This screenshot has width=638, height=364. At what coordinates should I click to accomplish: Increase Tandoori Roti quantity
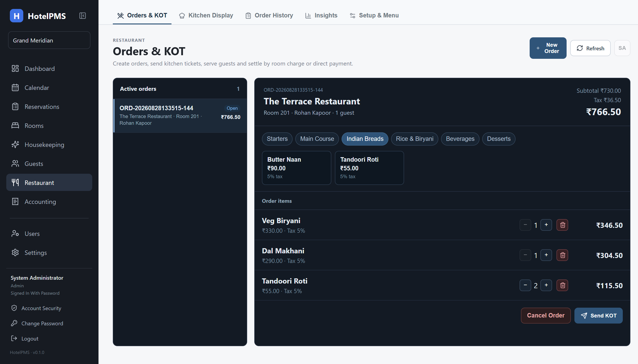coord(546,285)
